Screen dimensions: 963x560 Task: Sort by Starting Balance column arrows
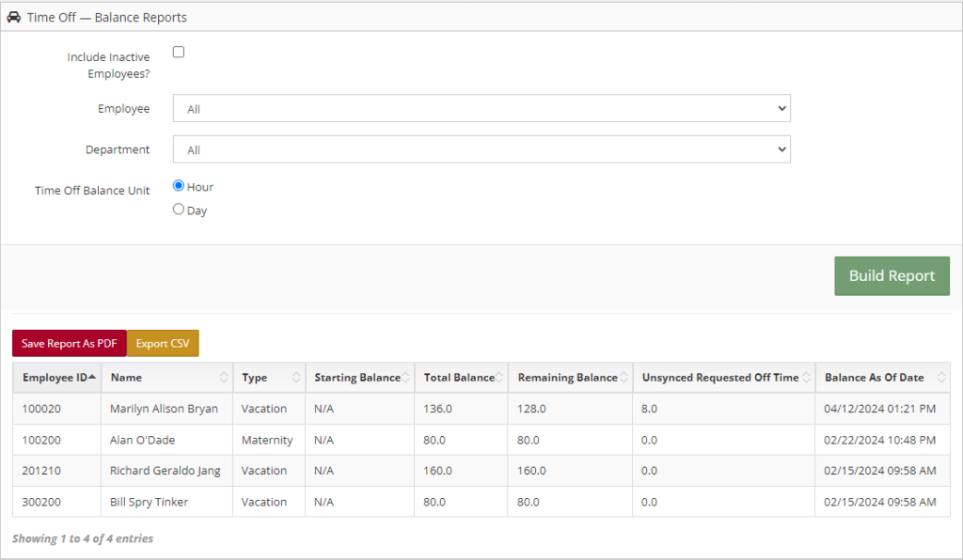coord(405,377)
